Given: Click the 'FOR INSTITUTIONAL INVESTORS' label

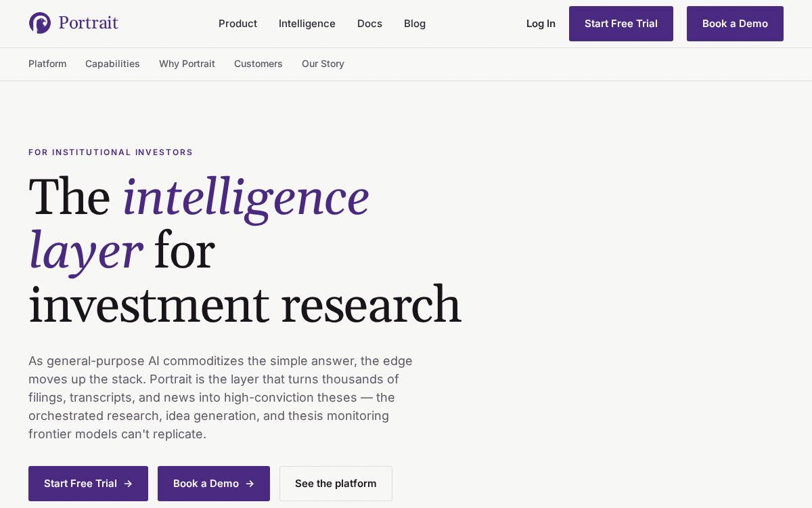Looking at the screenshot, I should tap(110, 152).
